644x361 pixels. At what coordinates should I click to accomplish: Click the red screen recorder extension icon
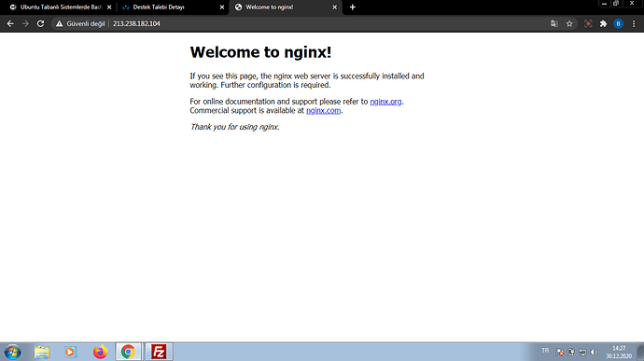[588, 24]
